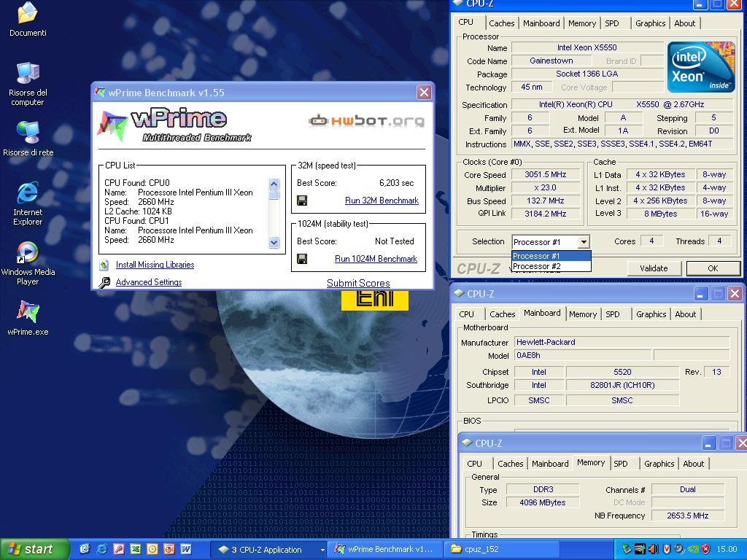Click the Intel Xeon X5550 name field
Viewport: 747px width, 560px height.
coord(587,47)
